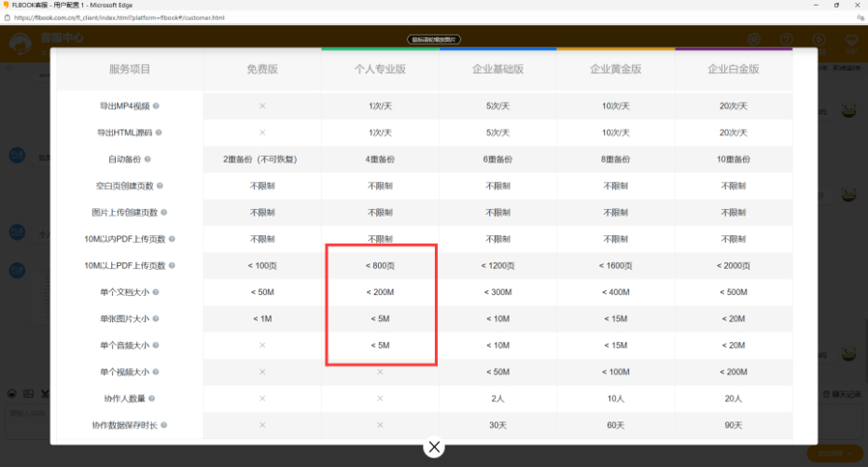Screen dimensions: 868x467
Task: Select the 个人专业版 column header
Action: pyautogui.click(x=380, y=69)
